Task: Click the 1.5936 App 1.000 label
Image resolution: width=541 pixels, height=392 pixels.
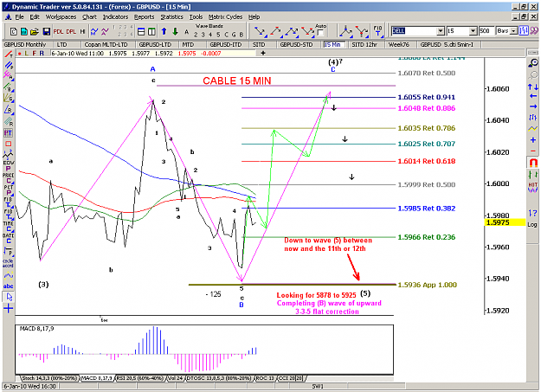Action: (x=427, y=285)
